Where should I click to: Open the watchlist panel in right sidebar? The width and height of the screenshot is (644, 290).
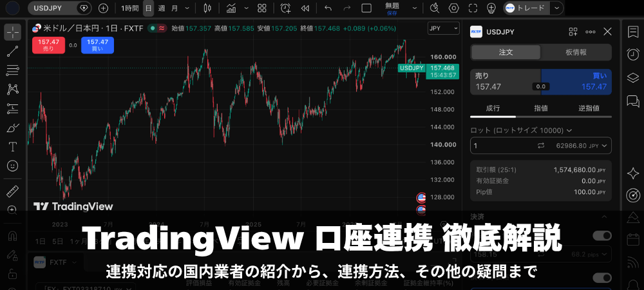coord(633,32)
